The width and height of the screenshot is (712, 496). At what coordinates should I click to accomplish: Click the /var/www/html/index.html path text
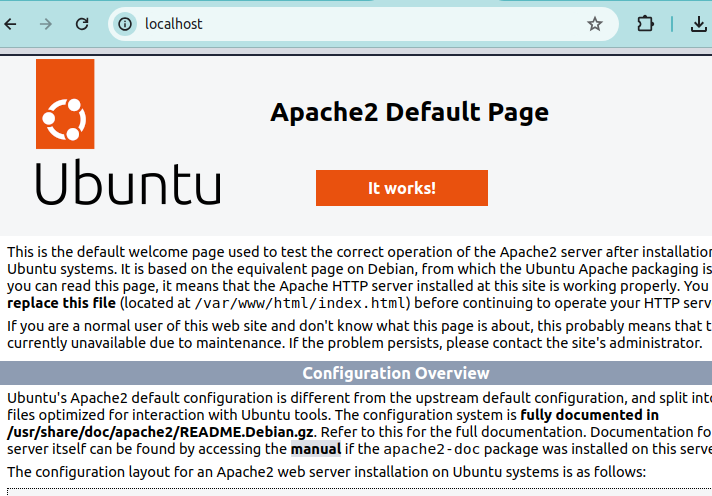pos(300,303)
